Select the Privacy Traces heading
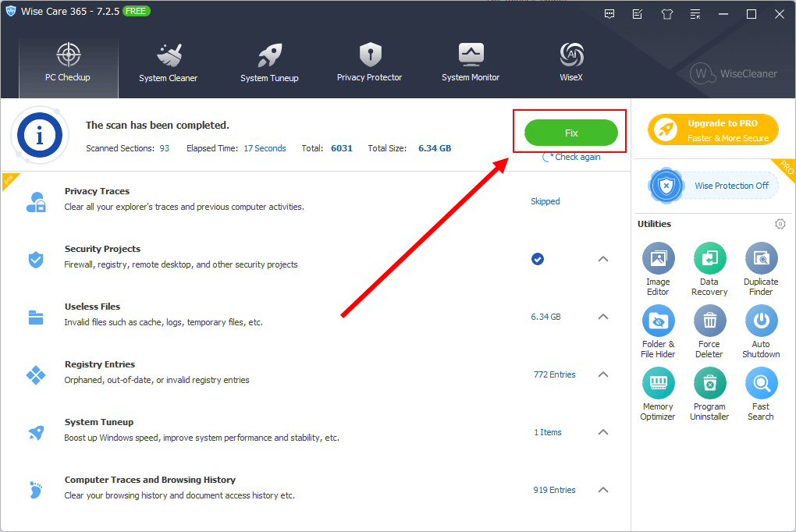The height and width of the screenshot is (532, 796). [x=97, y=191]
